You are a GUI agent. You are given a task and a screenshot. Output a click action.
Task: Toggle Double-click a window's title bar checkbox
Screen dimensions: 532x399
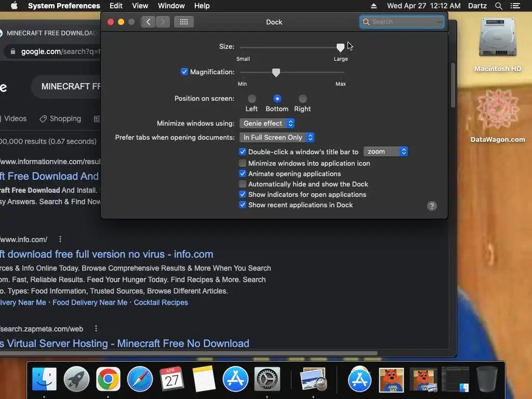point(242,152)
